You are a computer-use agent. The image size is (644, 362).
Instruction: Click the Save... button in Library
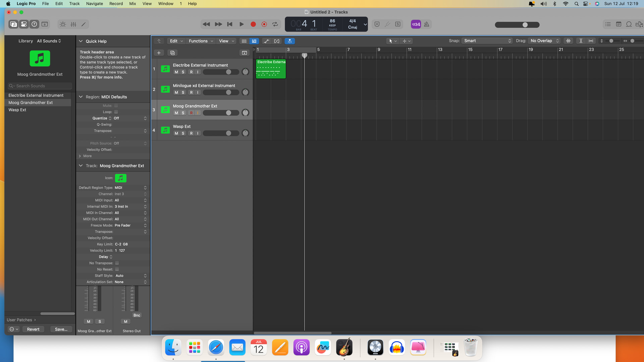(x=61, y=329)
